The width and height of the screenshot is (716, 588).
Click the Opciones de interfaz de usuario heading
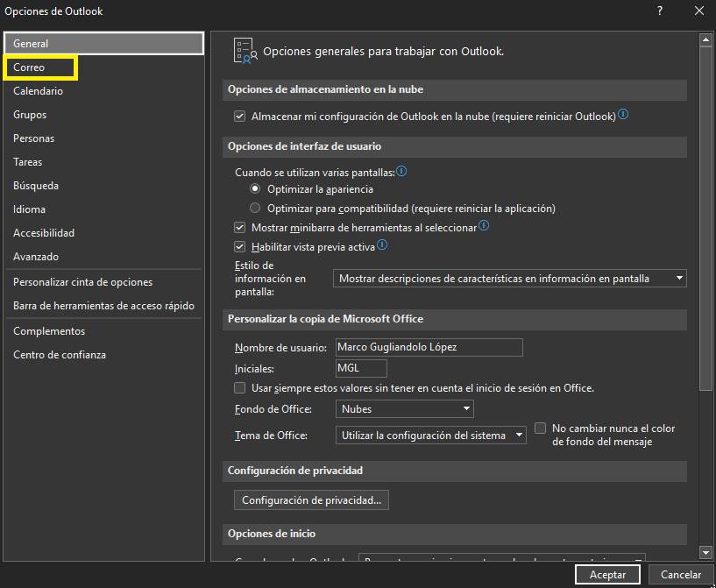pyautogui.click(x=305, y=146)
